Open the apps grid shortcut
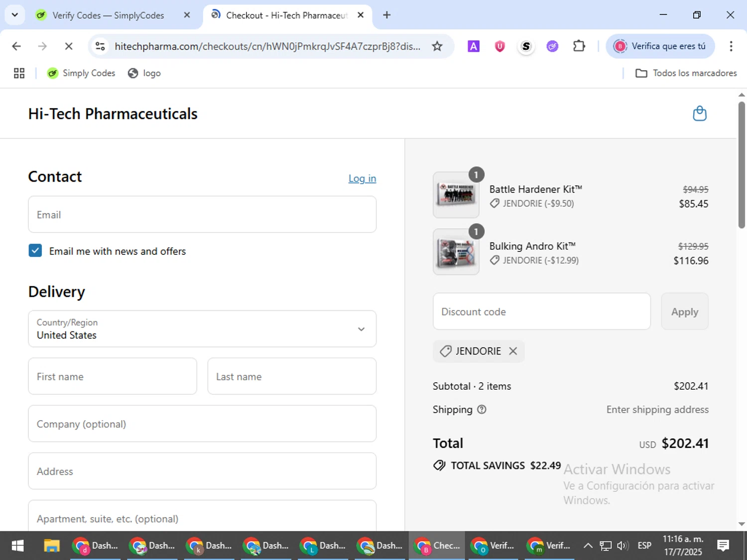Viewport: 747px width, 560px height. (19, 73)
